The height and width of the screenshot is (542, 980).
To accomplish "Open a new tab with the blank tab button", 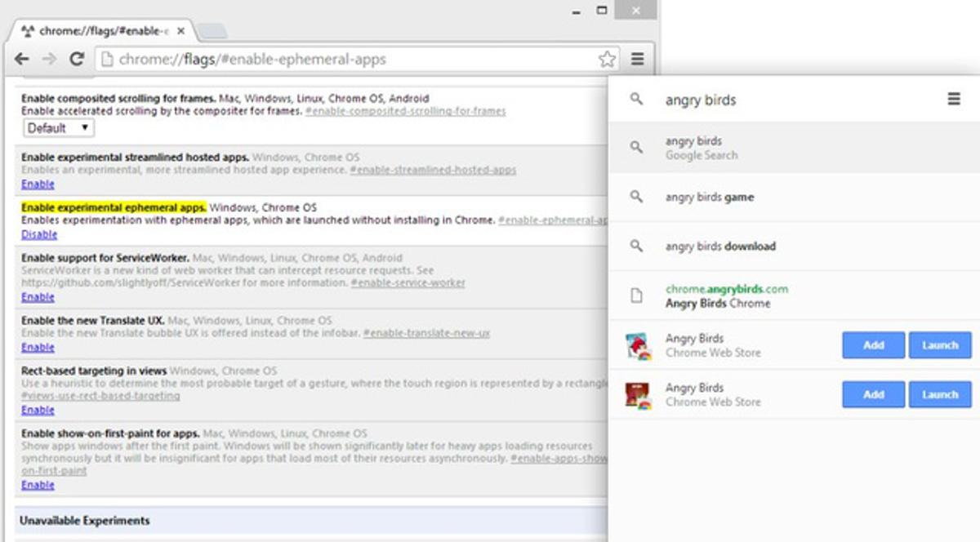I will click(x=212, y=32).
